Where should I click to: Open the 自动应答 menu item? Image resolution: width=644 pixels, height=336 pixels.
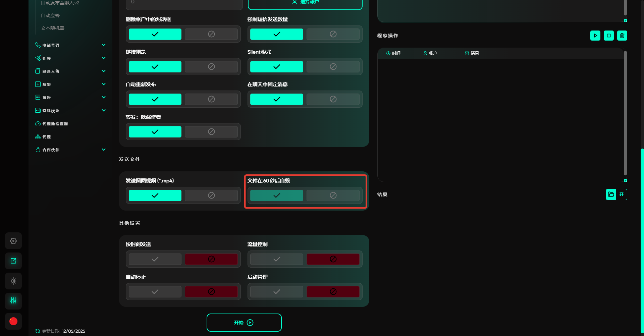(50, 15)
